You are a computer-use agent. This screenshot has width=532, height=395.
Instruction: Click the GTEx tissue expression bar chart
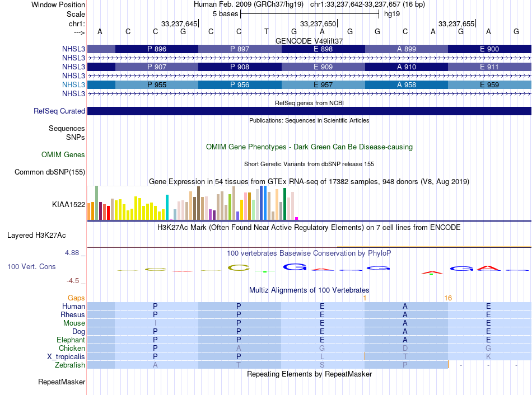click(193, 203)
